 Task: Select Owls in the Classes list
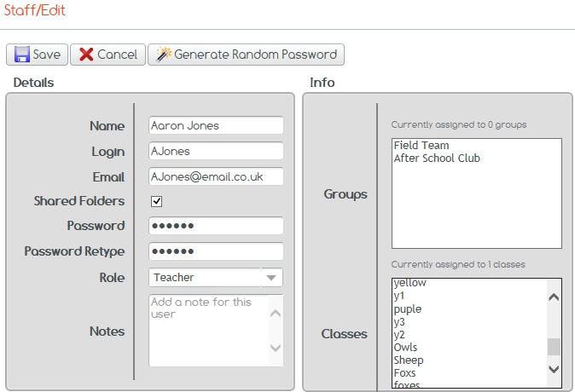[x=405, y=348]
